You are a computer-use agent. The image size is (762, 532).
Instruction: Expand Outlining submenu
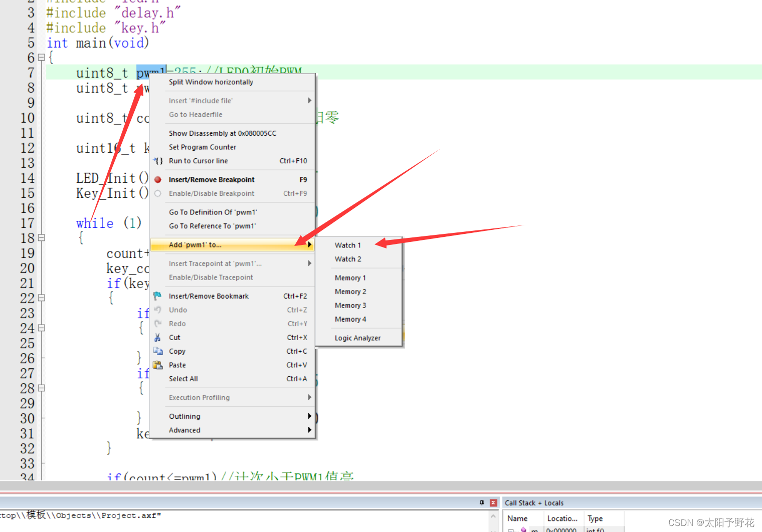point(233,416)
